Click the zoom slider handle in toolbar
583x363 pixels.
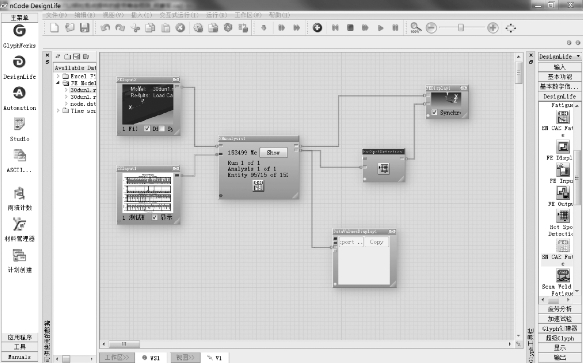(461, 28)
